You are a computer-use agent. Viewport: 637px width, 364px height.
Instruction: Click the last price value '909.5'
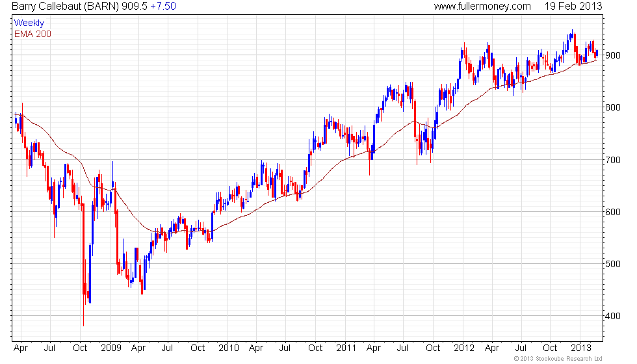click(135, 6)
